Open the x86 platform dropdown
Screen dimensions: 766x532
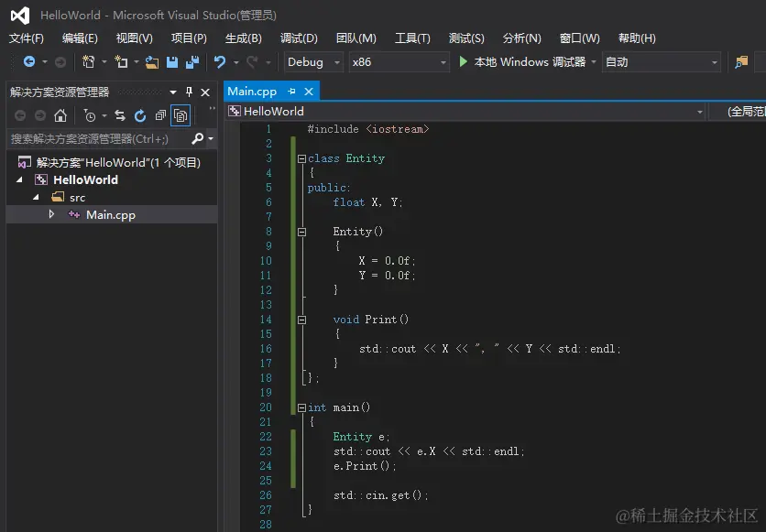pyautogui.click(x=399, y=62)
